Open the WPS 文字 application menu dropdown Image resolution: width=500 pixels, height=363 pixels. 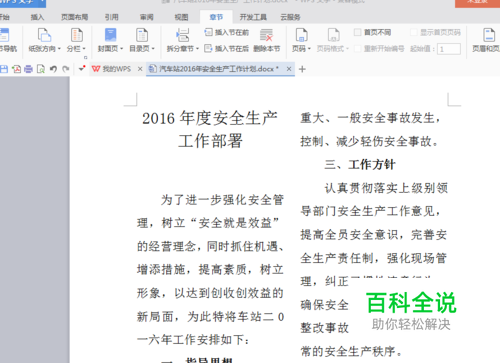click(42, 2)
